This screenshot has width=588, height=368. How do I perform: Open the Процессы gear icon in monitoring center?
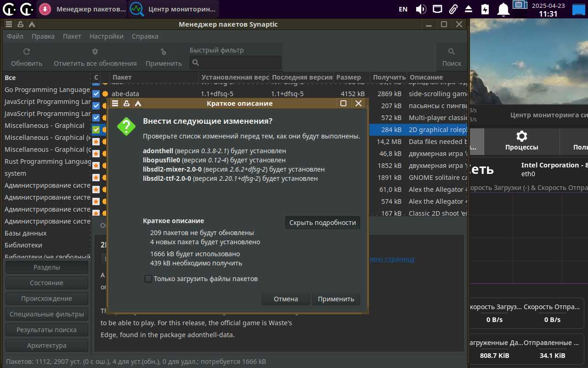click(x=521, y=136)
